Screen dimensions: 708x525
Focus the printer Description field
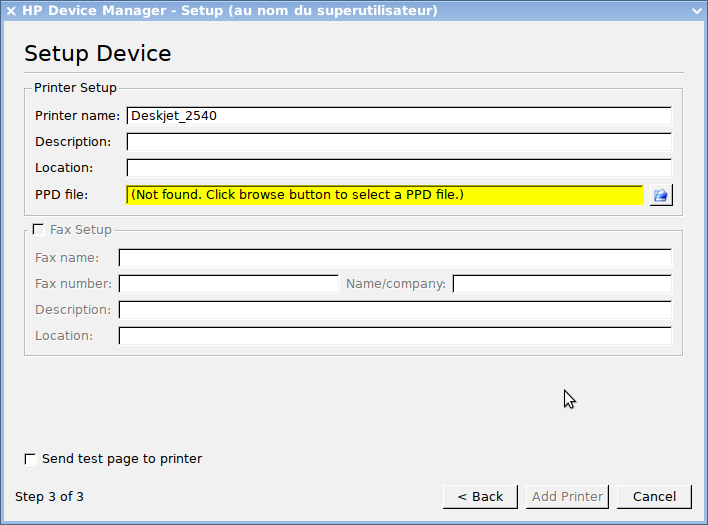tap(399, 142)
